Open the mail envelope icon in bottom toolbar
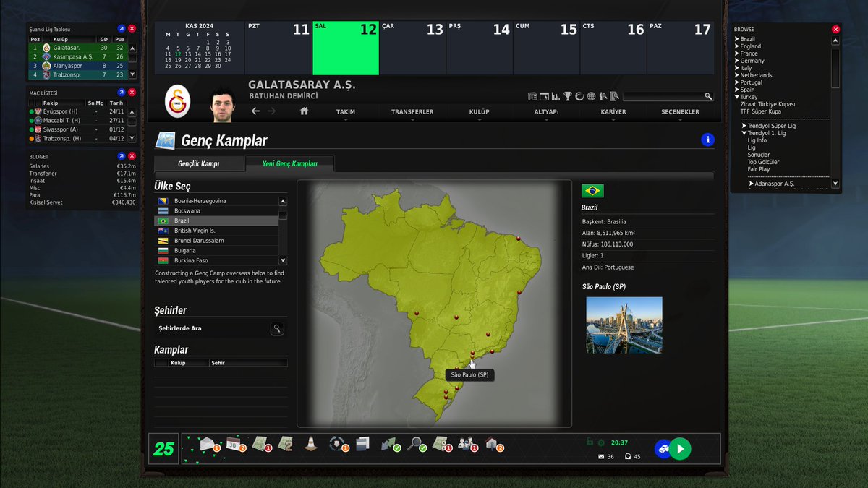868x488 pixels. 207,443
